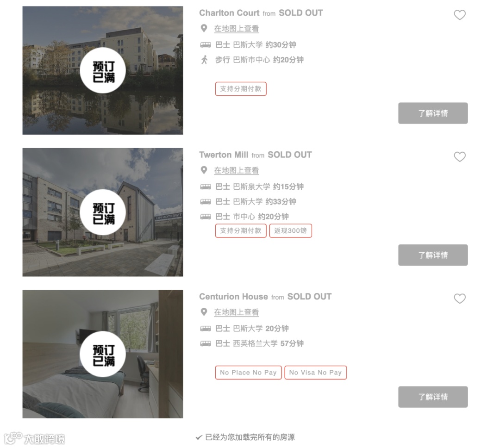Click walking icon beside 巴斯市中心
The height and width of the screenshot is (448, 500).
pyautogui.click(x=205, y=60)
